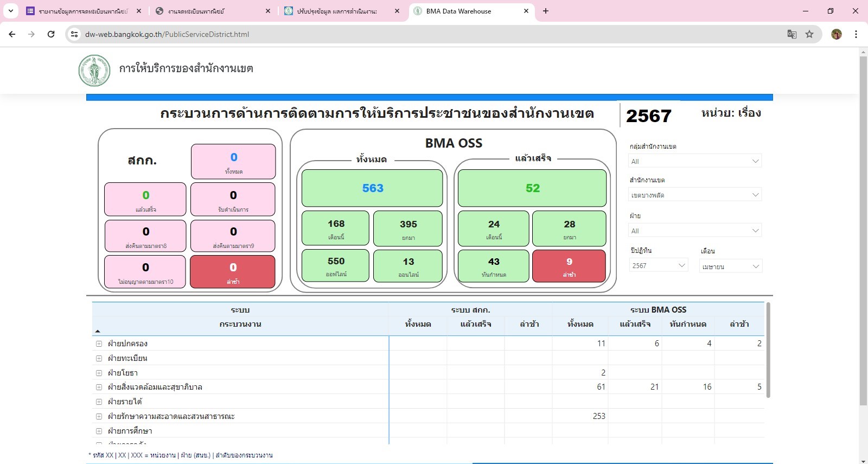The height and width of the screenshot is (464, 868).
Task: Click page scrollbar down arrow
Action: (x=863, y=460)
